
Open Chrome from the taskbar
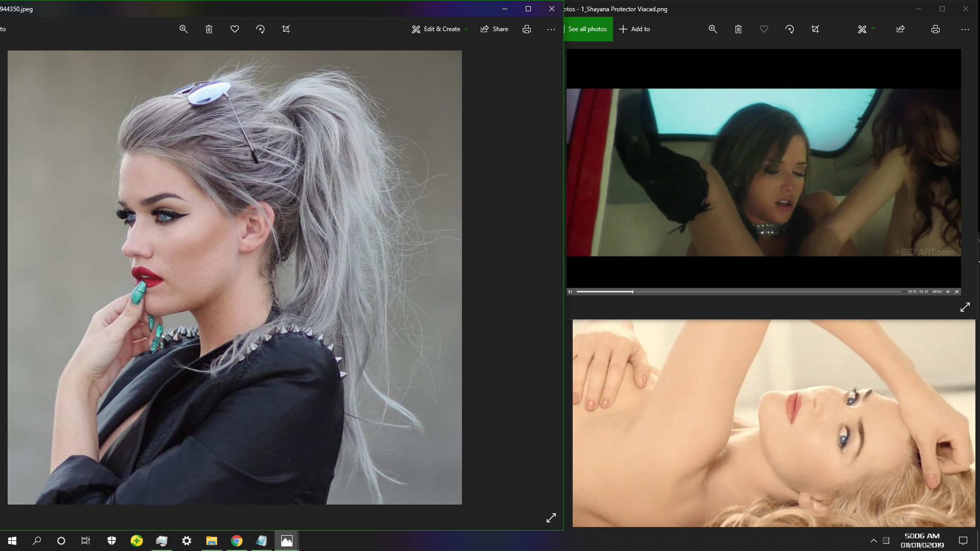pyautogui.click(x=237, y=541)
